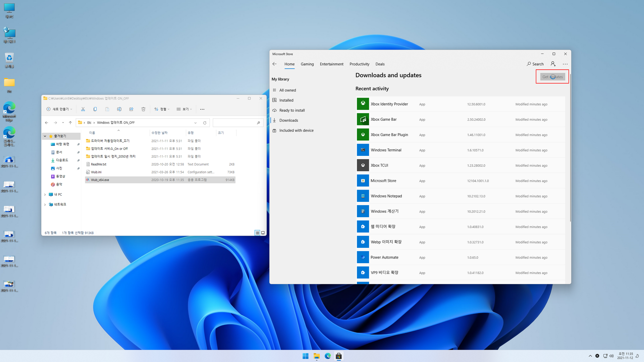
Task: Open the Store account profile icon
Action: [553, 64]
